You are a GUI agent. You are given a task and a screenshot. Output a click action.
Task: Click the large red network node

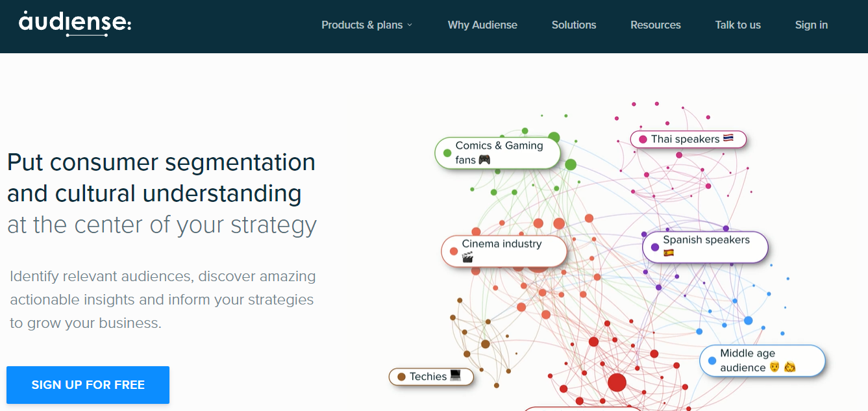pyautogui.click(x=617, y=382)
